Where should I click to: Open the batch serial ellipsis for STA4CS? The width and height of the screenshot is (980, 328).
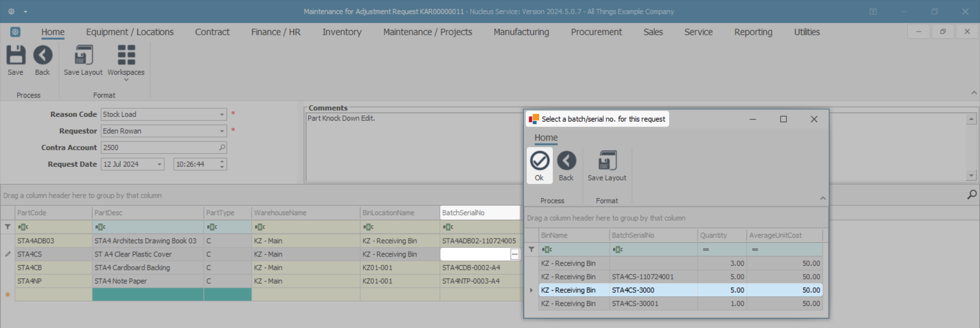pos(514,254)
